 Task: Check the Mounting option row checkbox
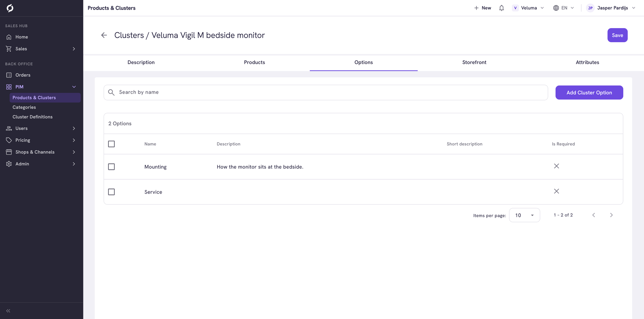click(x=111, y=167)
